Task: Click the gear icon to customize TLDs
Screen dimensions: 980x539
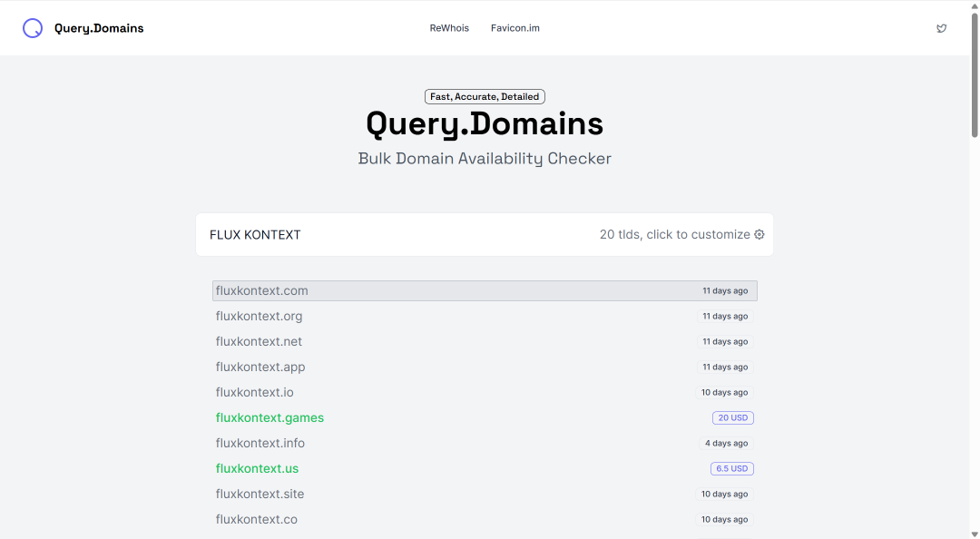Action: tap(759, 234)
